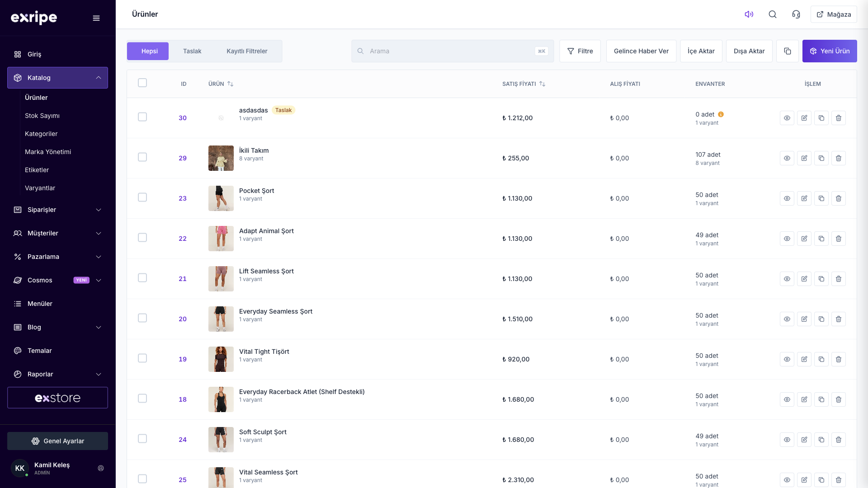The width and height of the screenshot is (868, 488).
Task: View the asdasdas product via eye icon
Action: click(787, 118)
